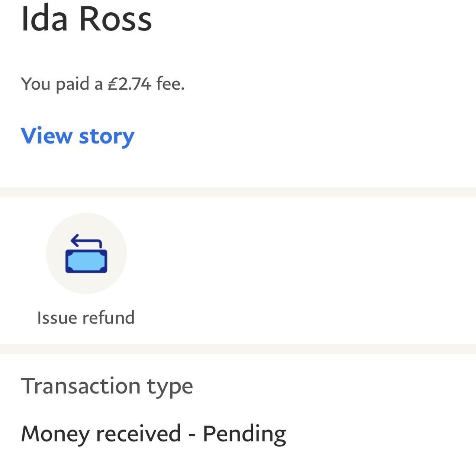Tap the circular refund icon above Issue refund
Screen dimensions: 476x476
[86, 253]
